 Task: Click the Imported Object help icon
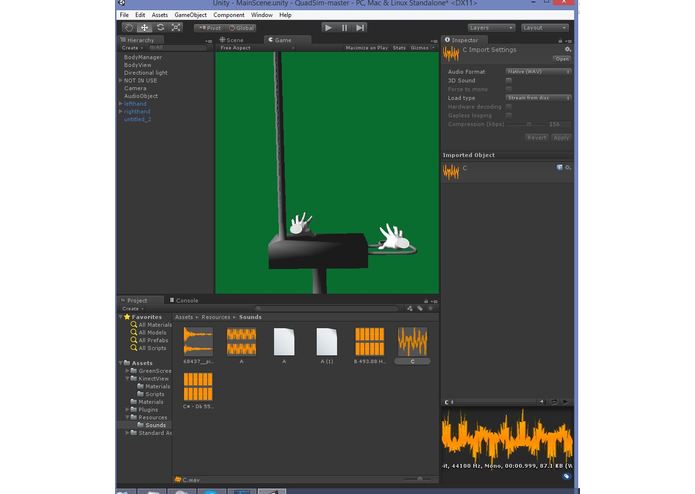(x=560, y=167)
